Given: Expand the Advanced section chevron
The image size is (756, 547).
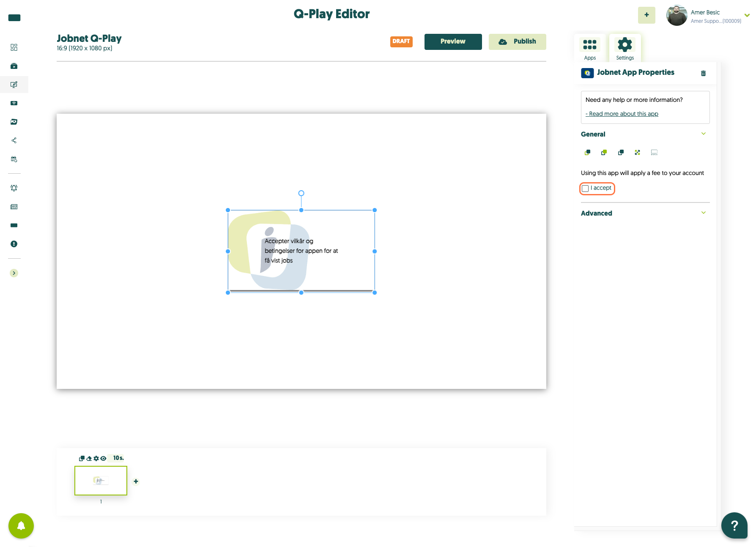Looking at the screenshot, I should click(704, 213).
